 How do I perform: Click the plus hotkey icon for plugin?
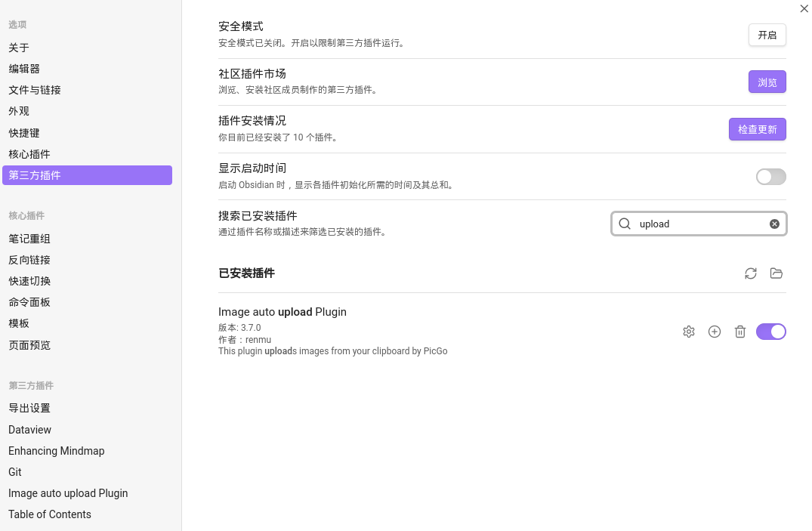(x=715, y=332)
